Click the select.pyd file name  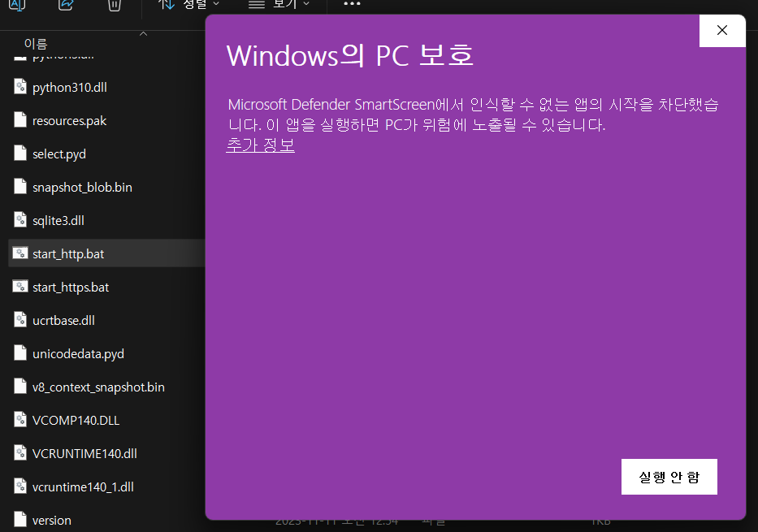[59, 154]
